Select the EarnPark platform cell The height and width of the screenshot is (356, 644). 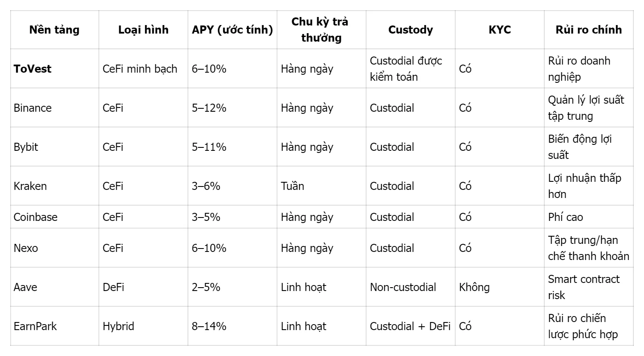coord(35,326)
